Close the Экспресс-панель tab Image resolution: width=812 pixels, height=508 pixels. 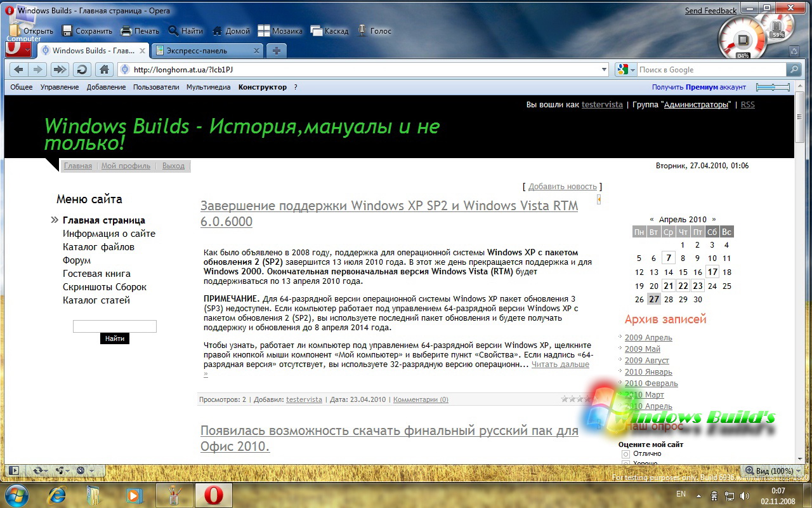(x=257, y=51)
